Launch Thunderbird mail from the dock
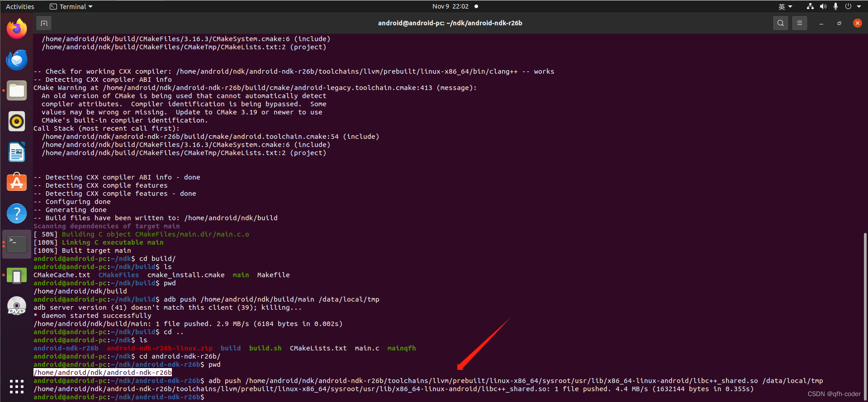The width and height of the screenshot is (868, 402). pos(17,60)
